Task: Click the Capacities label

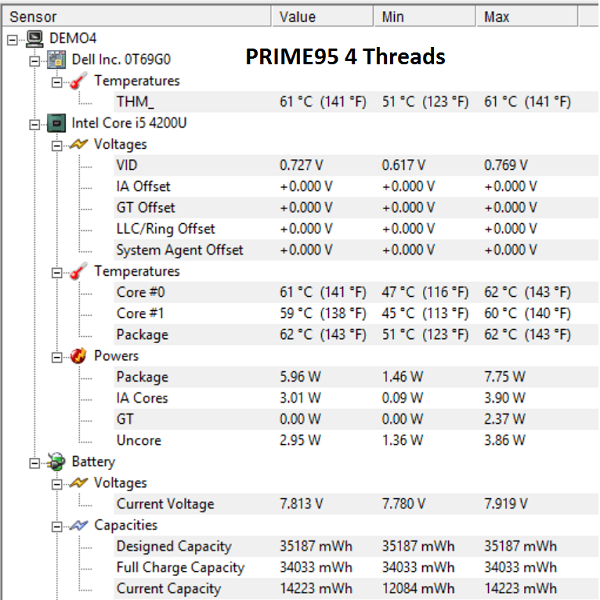Action: (x=126, y=525)
